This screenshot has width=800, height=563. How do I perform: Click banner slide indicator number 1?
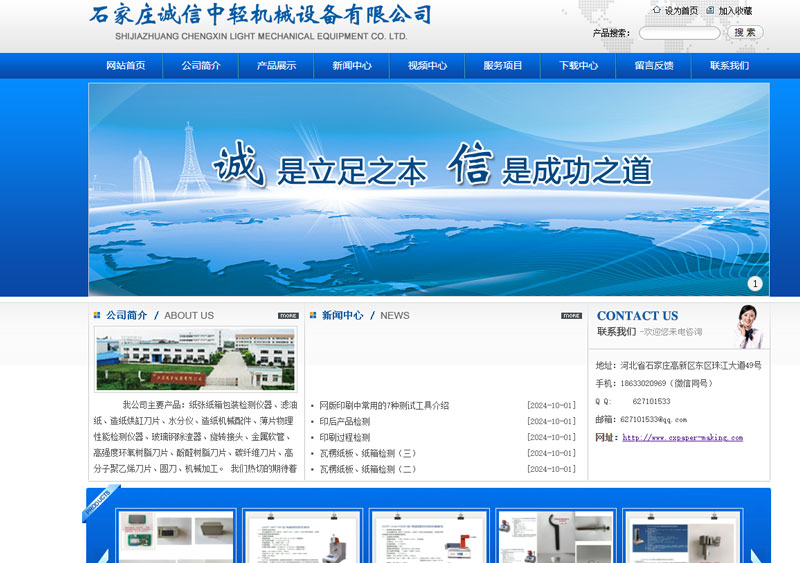(754, 284)
